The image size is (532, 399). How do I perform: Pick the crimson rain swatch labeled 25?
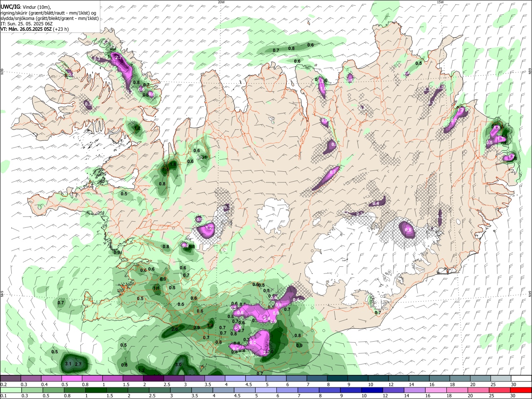(x=500, y=390)
